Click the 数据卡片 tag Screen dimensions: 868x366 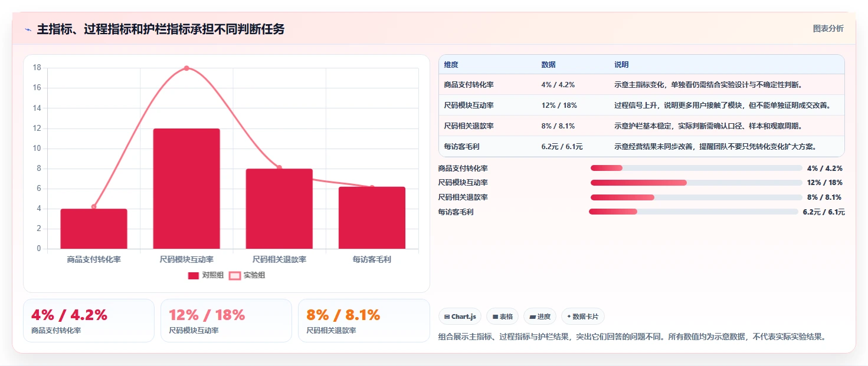coord(583,316)
